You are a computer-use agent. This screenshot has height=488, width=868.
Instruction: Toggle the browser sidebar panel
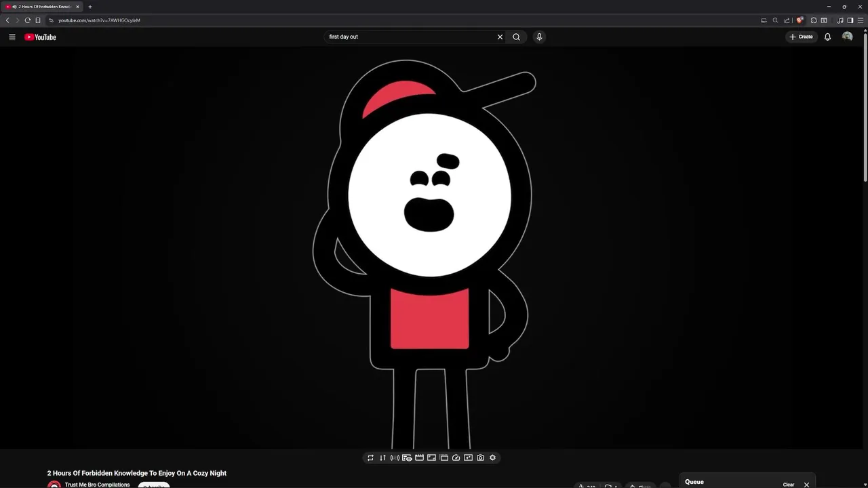(850, 20)
